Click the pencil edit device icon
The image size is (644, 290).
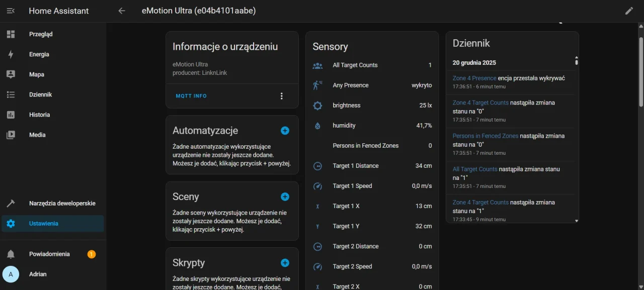pyautogui.click(x=629, y=11)
